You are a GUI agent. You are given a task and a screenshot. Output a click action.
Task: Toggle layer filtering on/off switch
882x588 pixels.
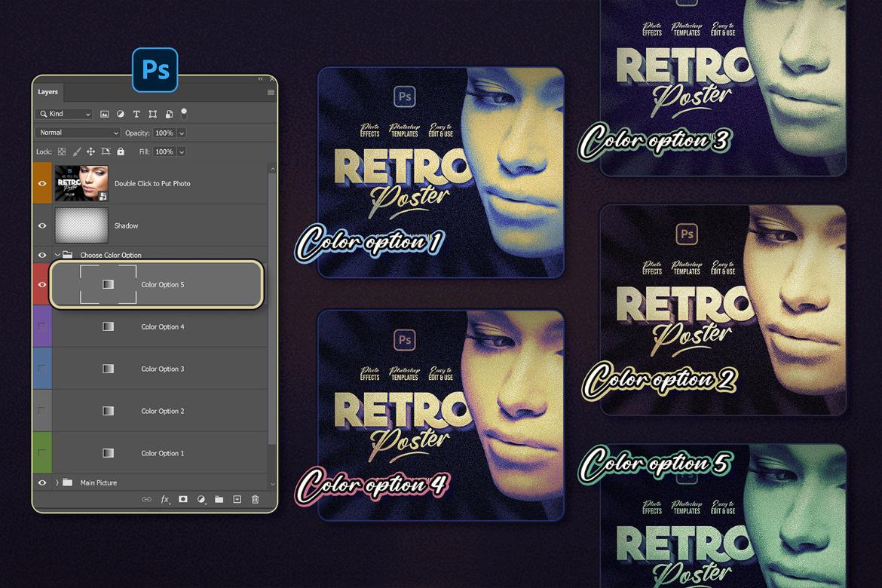[184, 113]
